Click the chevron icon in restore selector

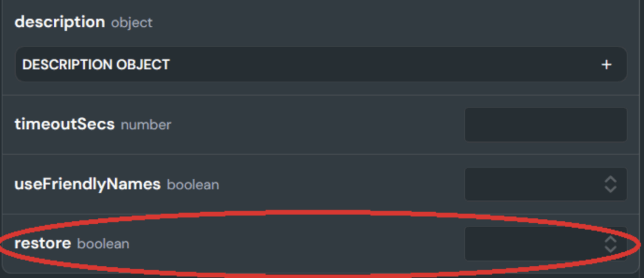tap(611, 244)
